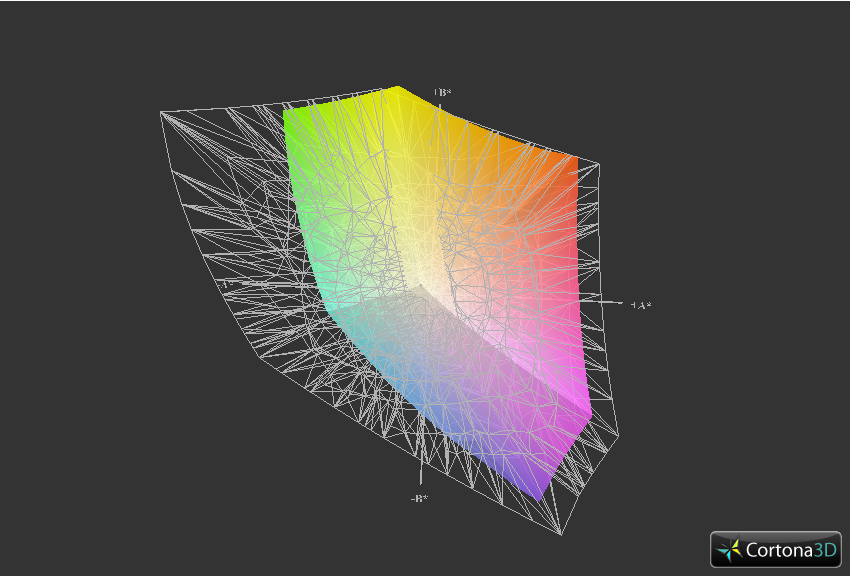The width and height of the screenshot is (850, 577).
Task: Click the +B* axis label
Action: click(x=442, y=93)
